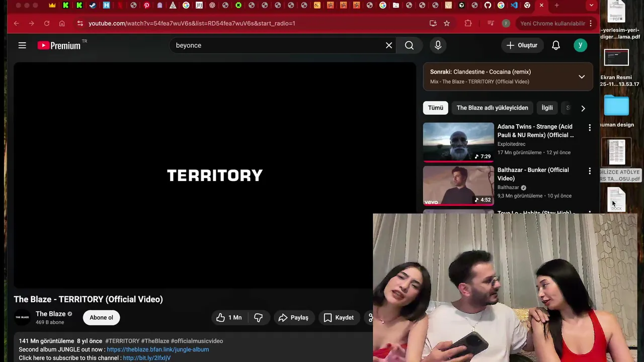Viewport: 644px width, 362px height.
Task: Open the browser home page icon
Action: click(x=62, y=23)
